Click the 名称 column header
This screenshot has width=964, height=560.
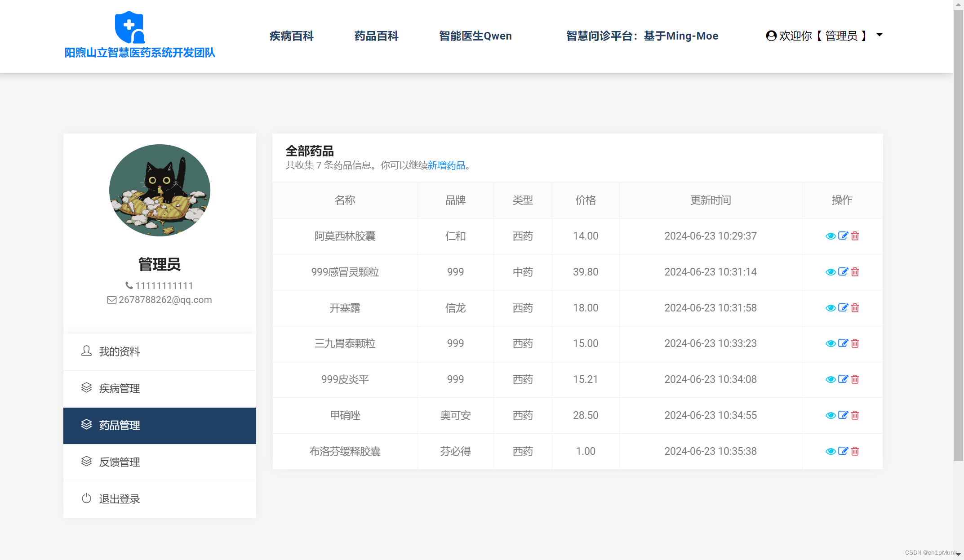tap(345, 200)
